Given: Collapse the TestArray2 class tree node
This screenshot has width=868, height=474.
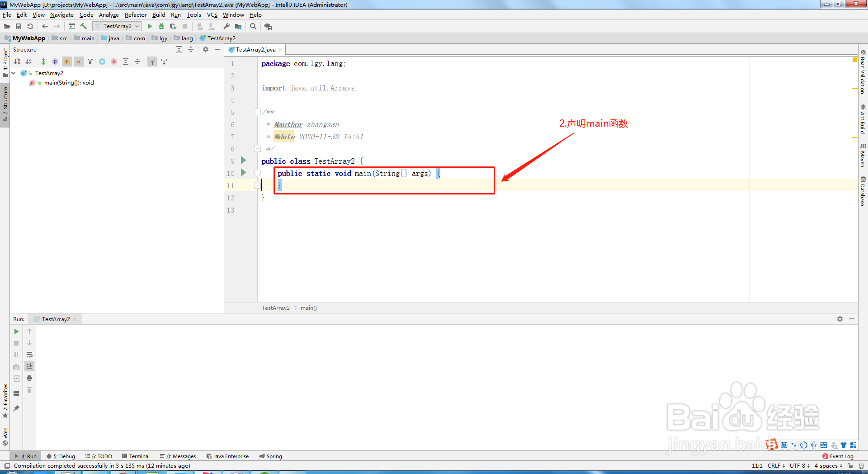Looking at the screenshot, I should [x=14, y=73].
